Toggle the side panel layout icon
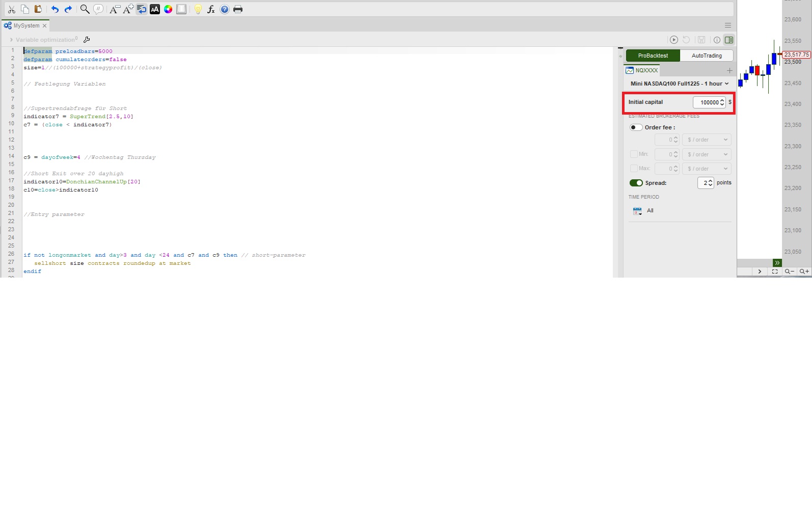The image size is (812, 516). (729, 40)
